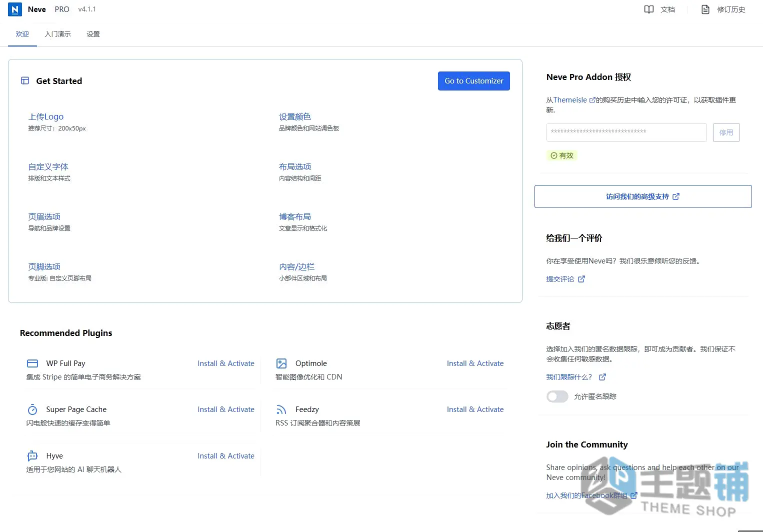The image size is (763, 532).
Task: Open the 内容/边栏 link
Action: point(297,266)
